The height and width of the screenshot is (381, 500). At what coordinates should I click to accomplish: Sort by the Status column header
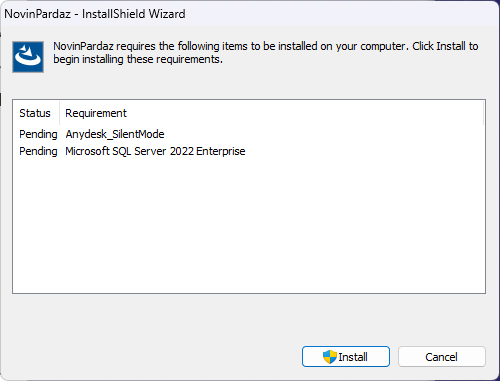point(36,113)
